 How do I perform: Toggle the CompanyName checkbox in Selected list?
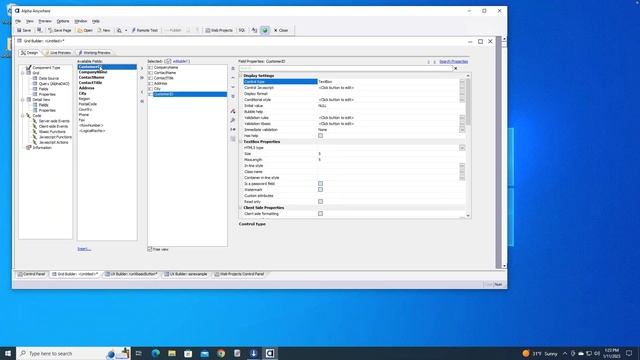pos(151,67)
